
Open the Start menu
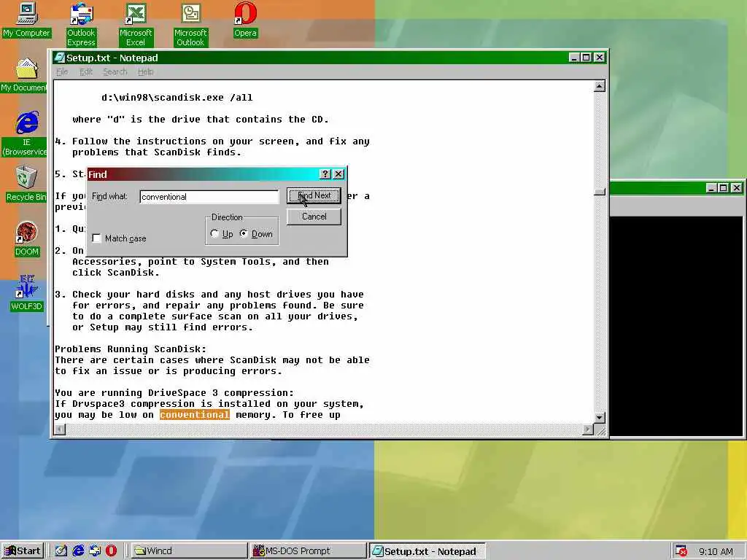pos(23,551)
